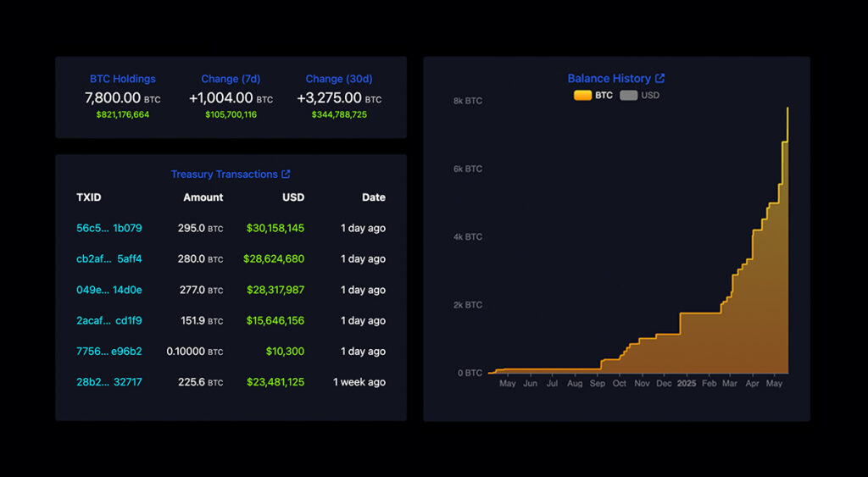Screen dimensions: 868x477
Task: Open transaction 2acaf... cd1f9
Action: tap(109, 321)
